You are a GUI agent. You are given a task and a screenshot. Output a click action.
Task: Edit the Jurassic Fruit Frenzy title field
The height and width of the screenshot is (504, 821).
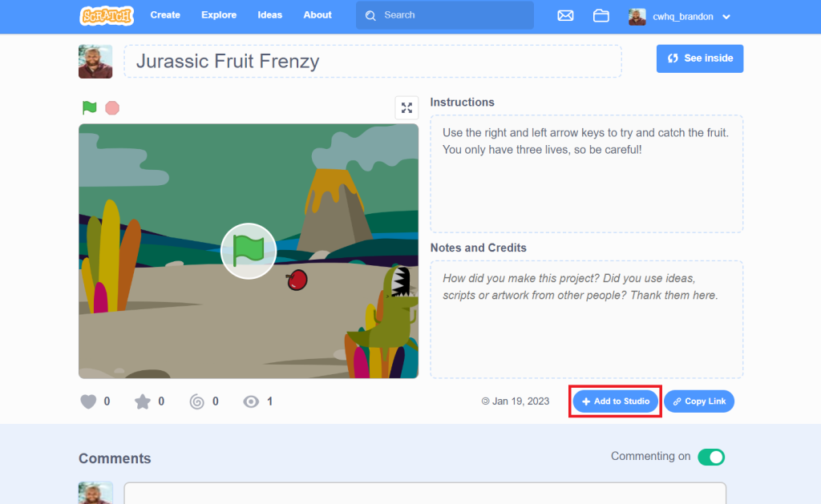pyautogui.click(x=373, y=61)
